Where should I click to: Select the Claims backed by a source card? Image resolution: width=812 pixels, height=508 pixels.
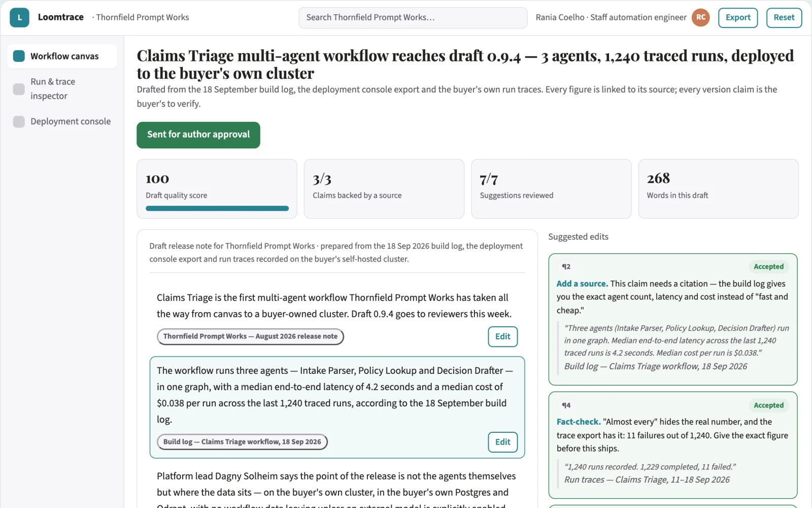click(384, 189)
